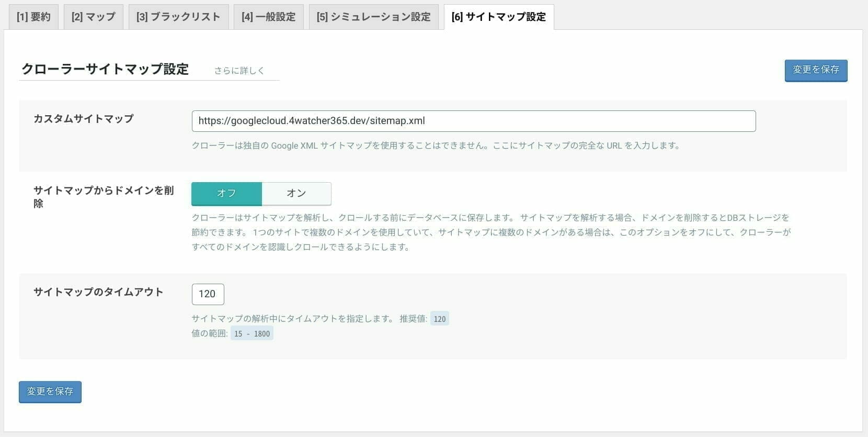Set ドメインを削除 toggle to オン
This screenshot has width=868, height=437.
296,194
